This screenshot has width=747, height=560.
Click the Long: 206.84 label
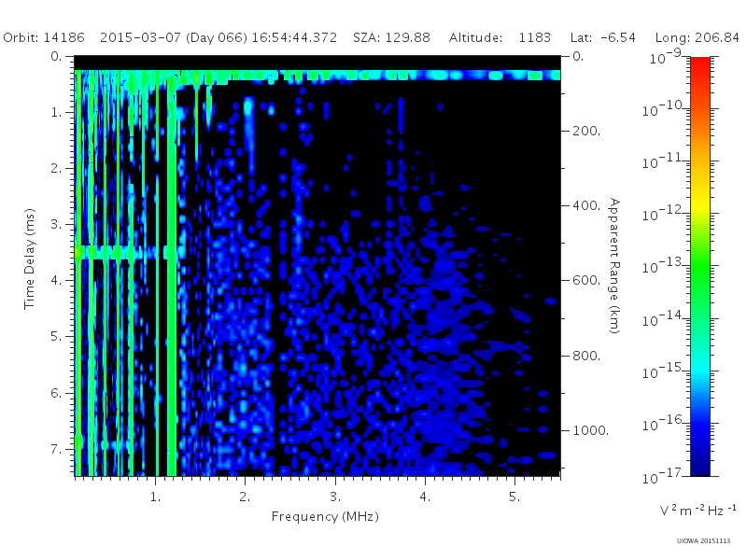click(698, 37)
